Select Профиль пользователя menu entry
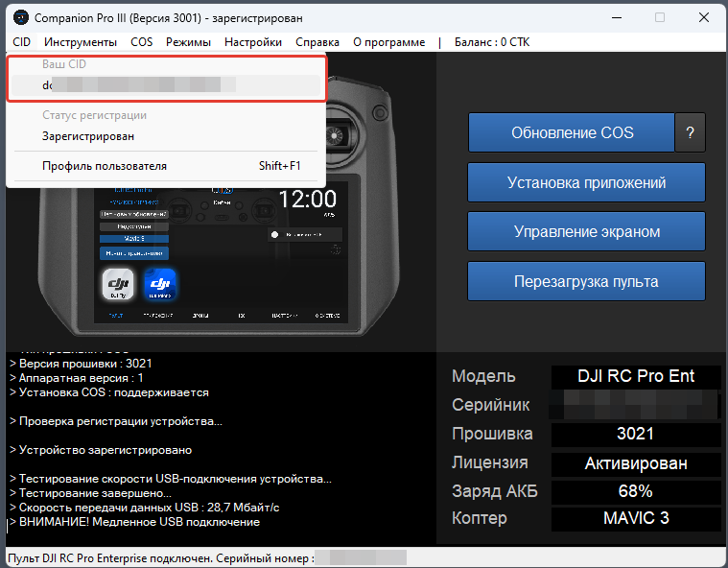The height and width of the screenshot is (568, 728). tap(166, 166)
